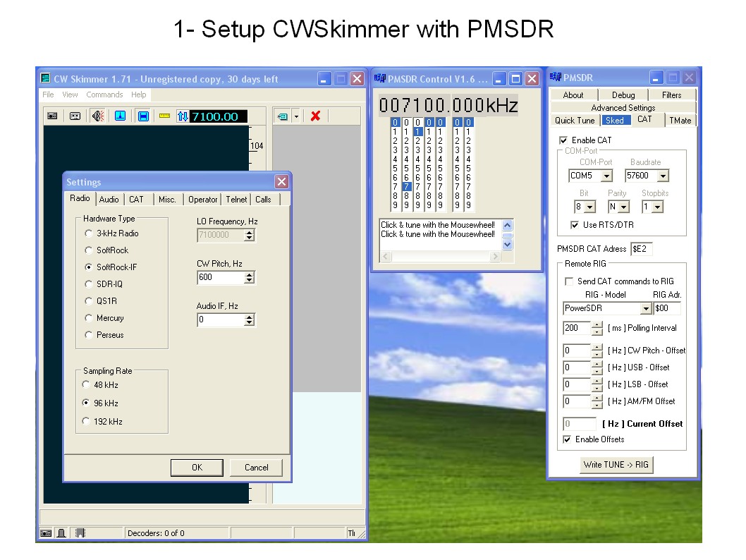Click OK in the Settings dialog
Screen dimensions: 746x560
[x=197, y=468]
